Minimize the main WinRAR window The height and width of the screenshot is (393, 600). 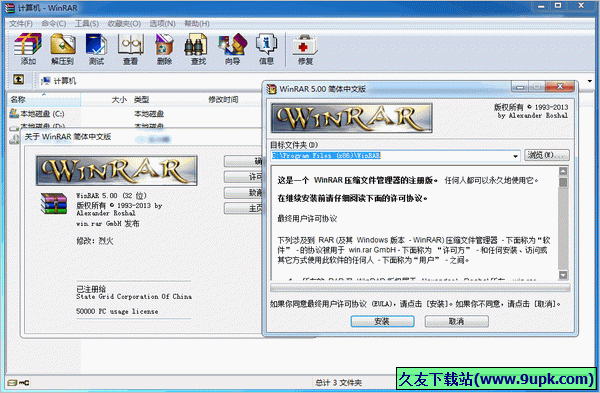(x=541, y=7)
